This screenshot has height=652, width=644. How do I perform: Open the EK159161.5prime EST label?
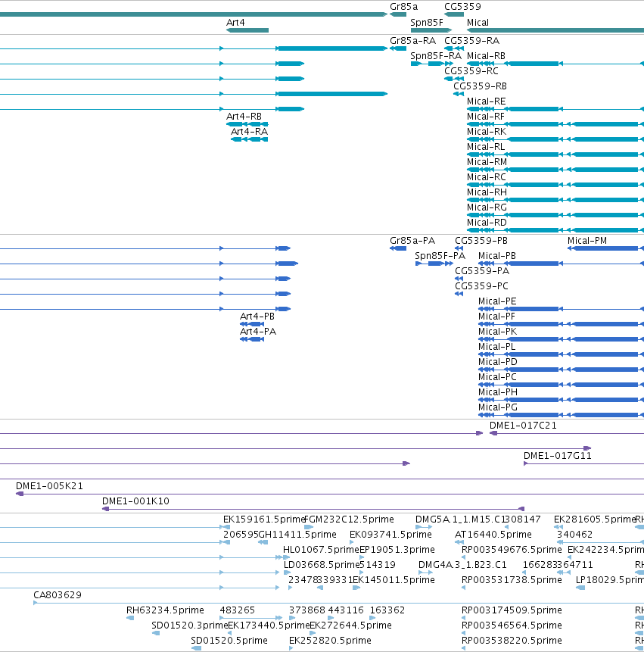tap(264, 519)
